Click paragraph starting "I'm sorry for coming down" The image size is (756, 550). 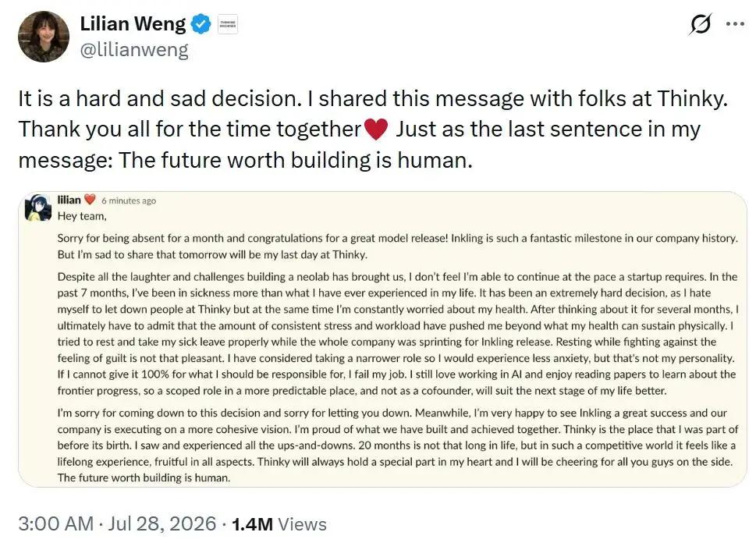(x=398, y=445)
